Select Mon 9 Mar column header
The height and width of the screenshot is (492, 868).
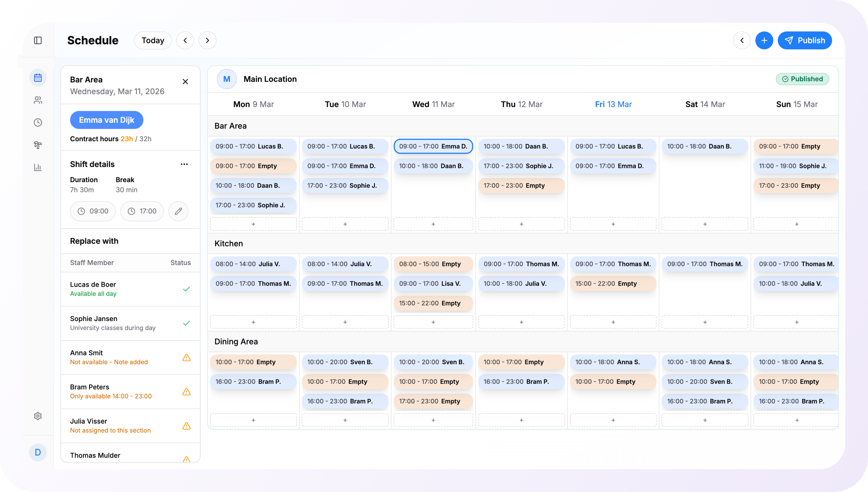pyautogui.click(x=253, y=104)
